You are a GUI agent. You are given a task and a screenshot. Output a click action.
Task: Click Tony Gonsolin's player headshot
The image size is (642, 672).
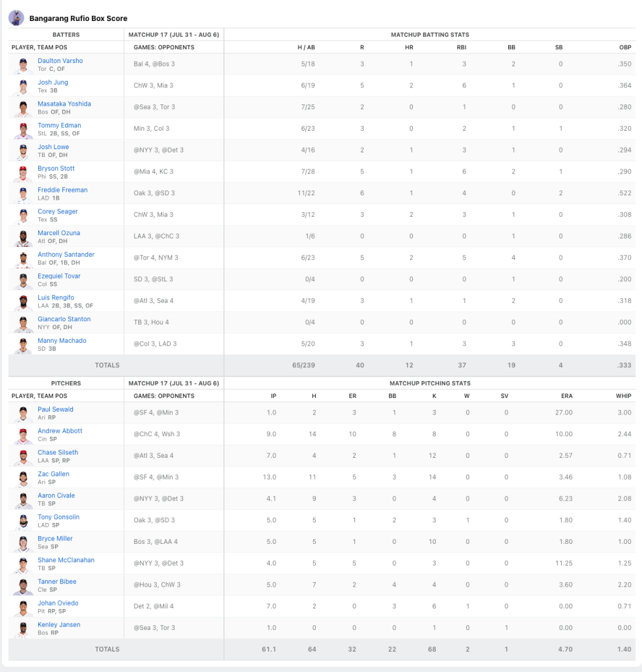point(24,522)
